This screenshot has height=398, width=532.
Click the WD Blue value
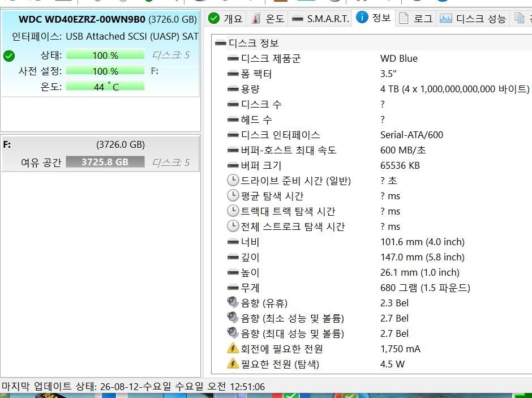click(398, 58)
